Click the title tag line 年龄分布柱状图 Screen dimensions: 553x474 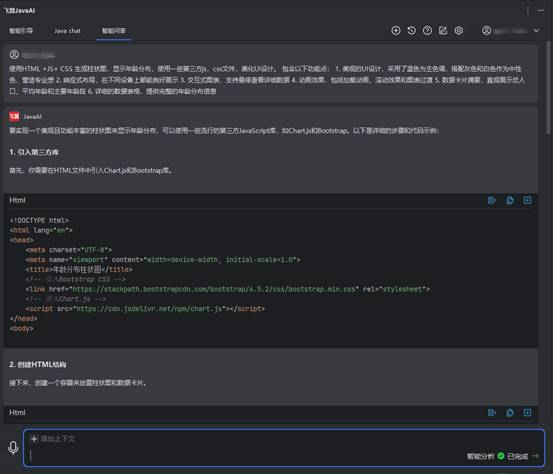click(x=79, y=269)
